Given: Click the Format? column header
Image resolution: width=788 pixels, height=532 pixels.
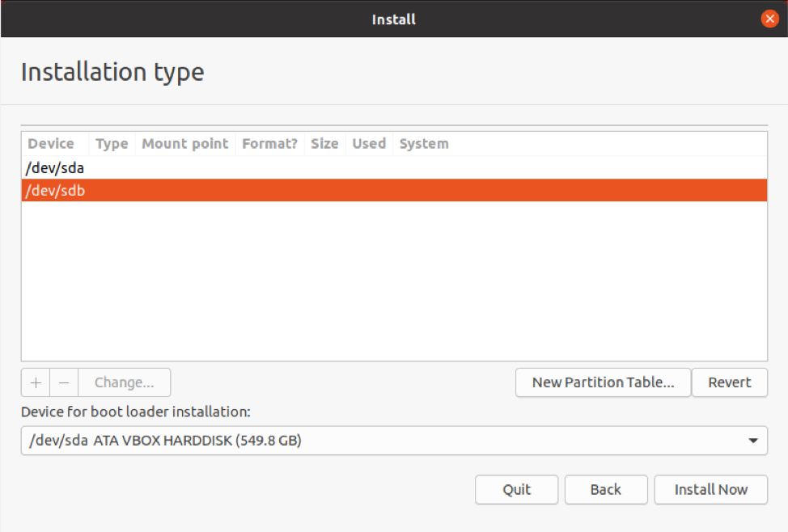Looking at the screenshot, I should pyautogui.click(x=269, y=144).
